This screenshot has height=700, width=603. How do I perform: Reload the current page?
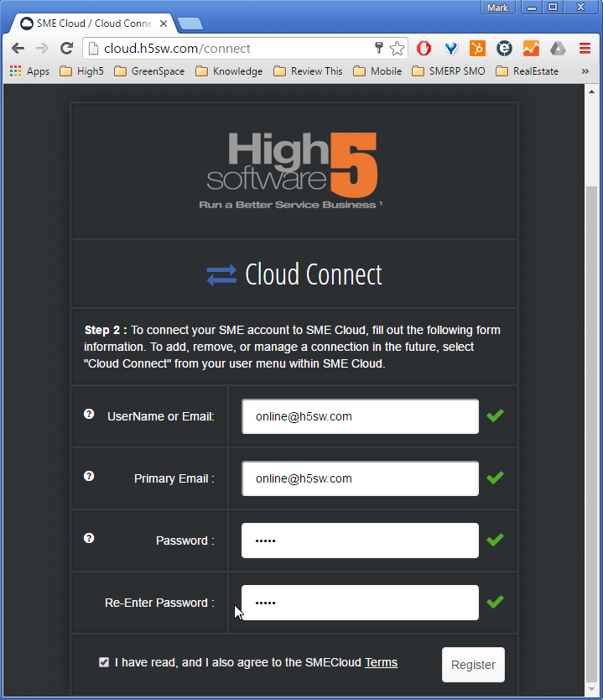point(67,48)
